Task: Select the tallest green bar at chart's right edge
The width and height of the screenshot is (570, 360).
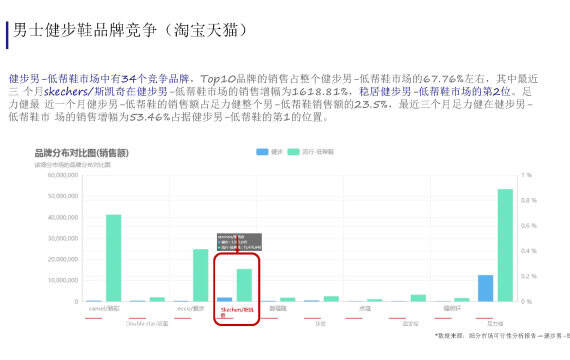Action: [505, 245]
